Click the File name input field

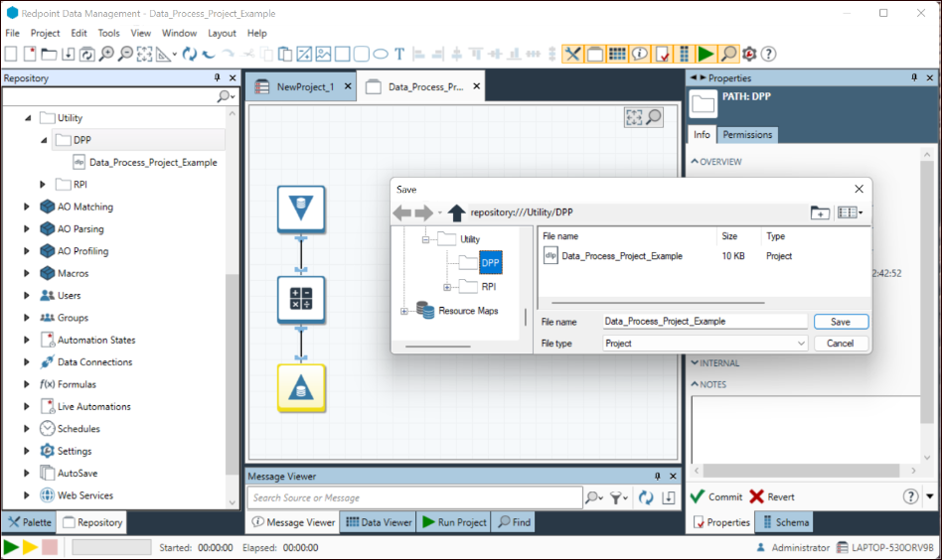tap(705, 322)
